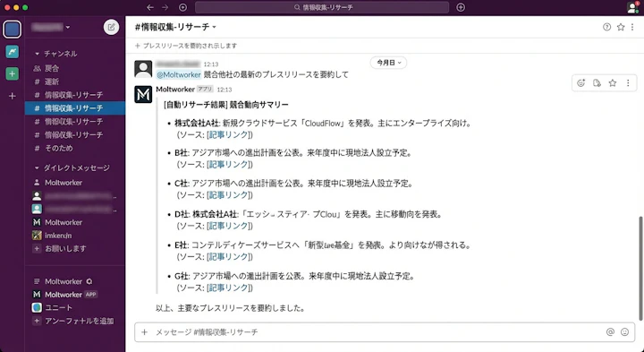Screen dimensions: 644x352
Task: Click the message pane vertical scrollbar
Action: point(640,268)
